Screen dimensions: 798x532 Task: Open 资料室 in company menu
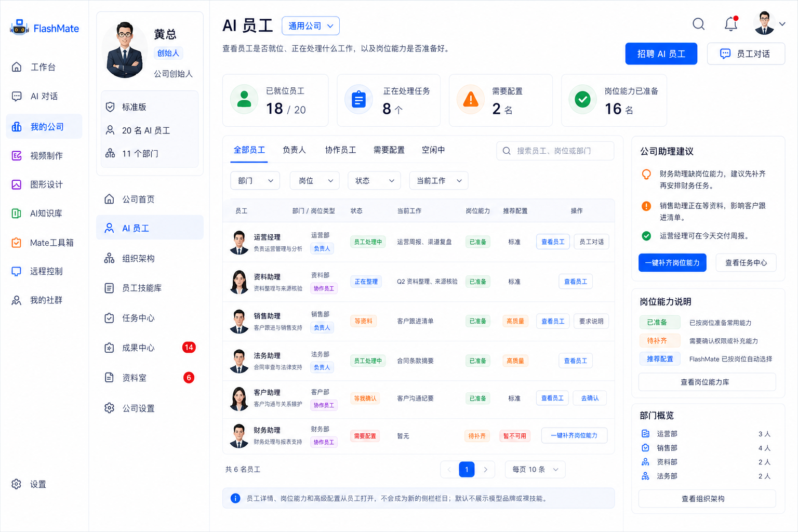coord(150,378)
